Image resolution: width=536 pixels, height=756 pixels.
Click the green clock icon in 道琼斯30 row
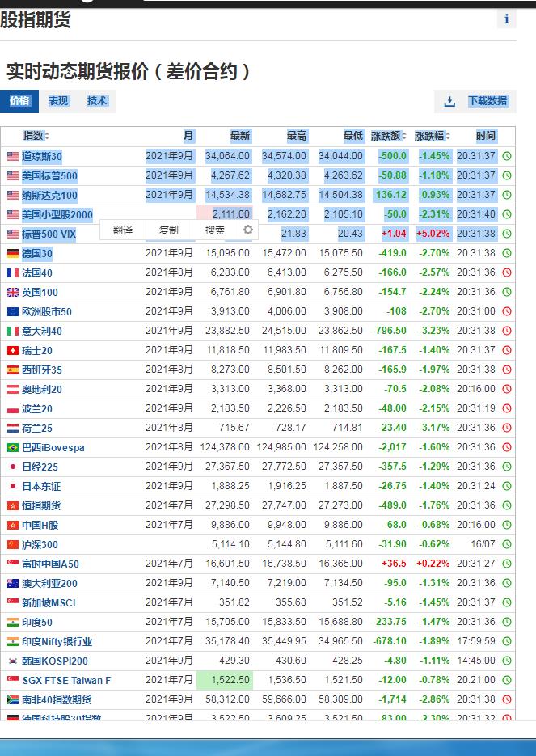pyautogui.click(x=507, y=156)
